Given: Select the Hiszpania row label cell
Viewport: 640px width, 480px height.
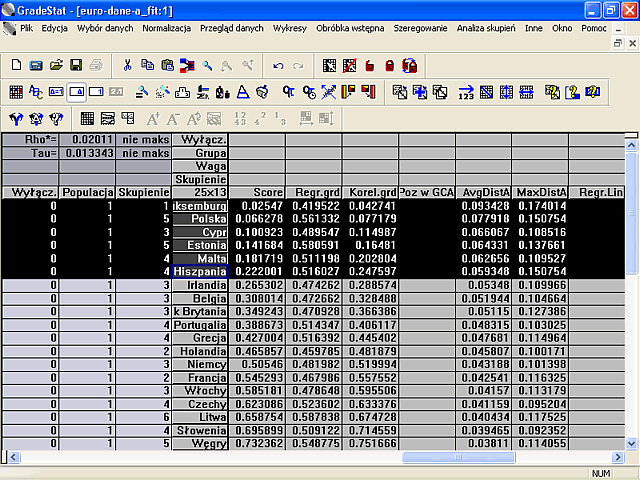Looking at the screenshot, I should point(200,271).
